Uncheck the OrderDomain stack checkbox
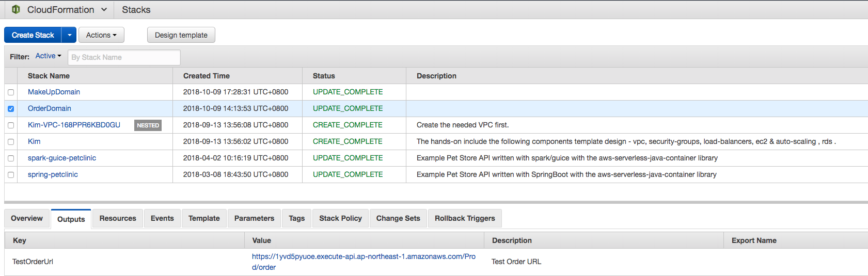Screen dimensions: 868x276 11,109
